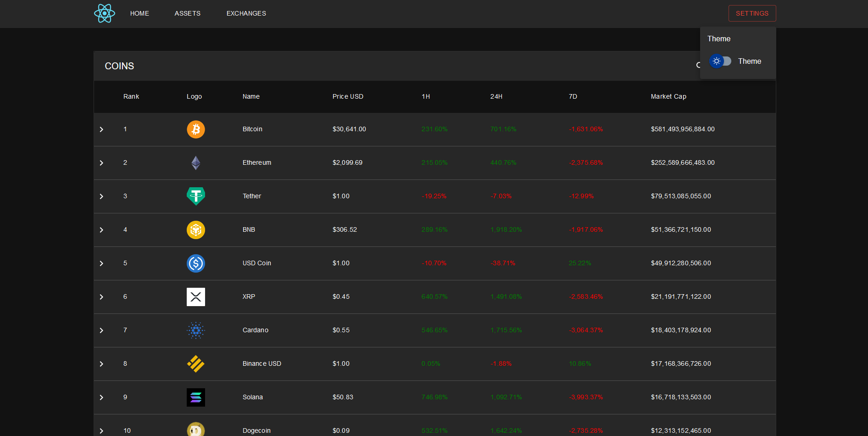Expand the Bitcoin row details

coord(101,129)
